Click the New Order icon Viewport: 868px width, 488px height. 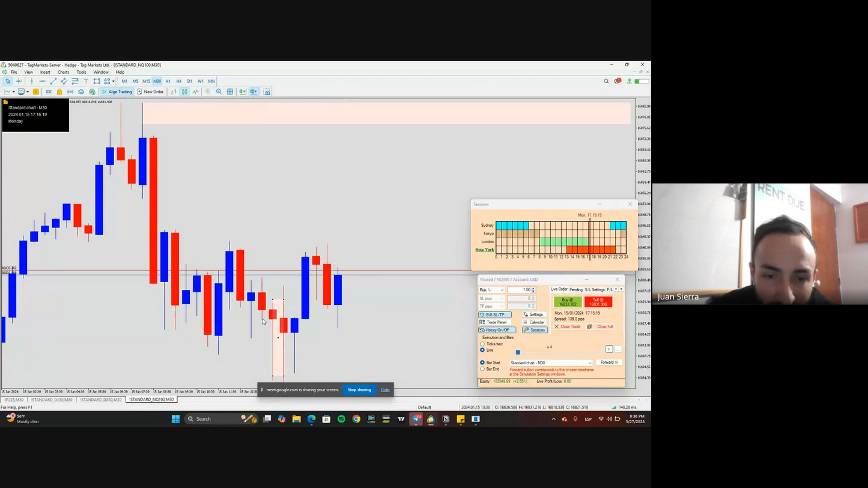(139, 91)
